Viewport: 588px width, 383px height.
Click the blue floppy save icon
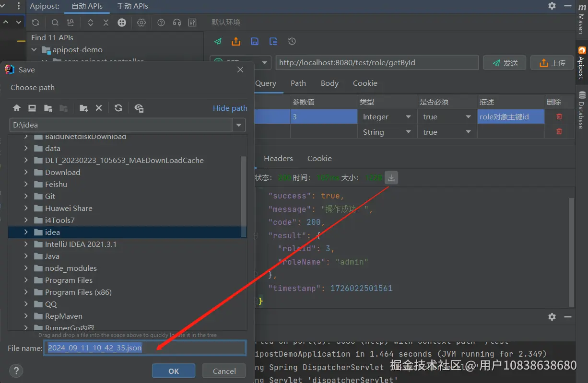tap(255, 42)
